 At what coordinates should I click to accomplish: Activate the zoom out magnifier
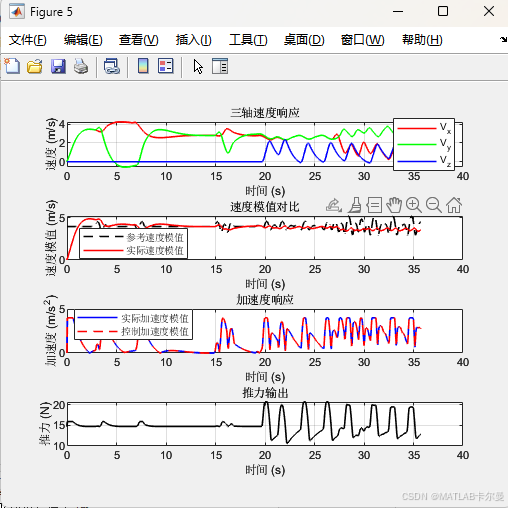coord(434,205)
